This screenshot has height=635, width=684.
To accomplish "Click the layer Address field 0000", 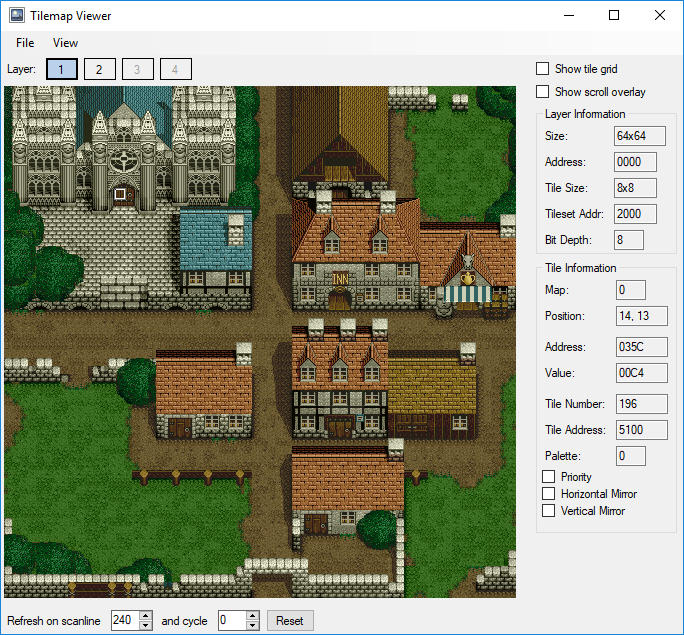I will [x=635, y=162].
